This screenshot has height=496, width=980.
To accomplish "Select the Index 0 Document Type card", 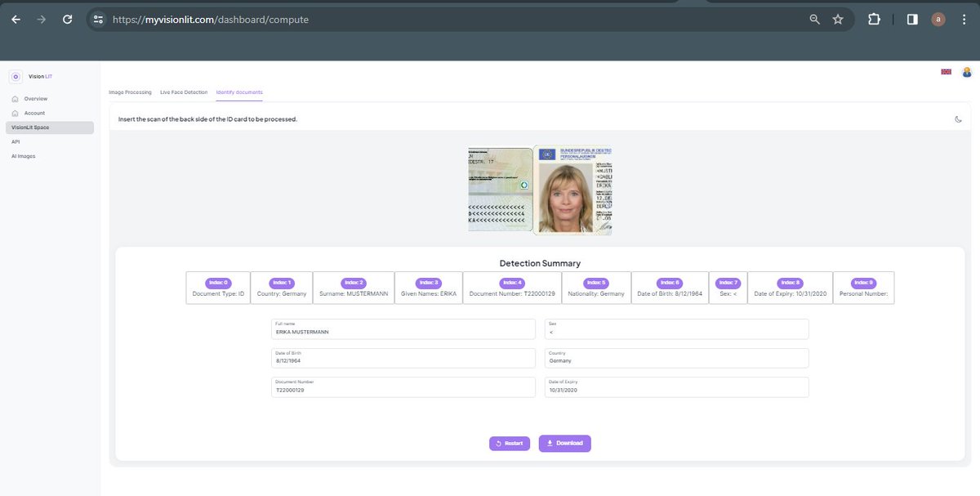I will (x=218, y=288).
